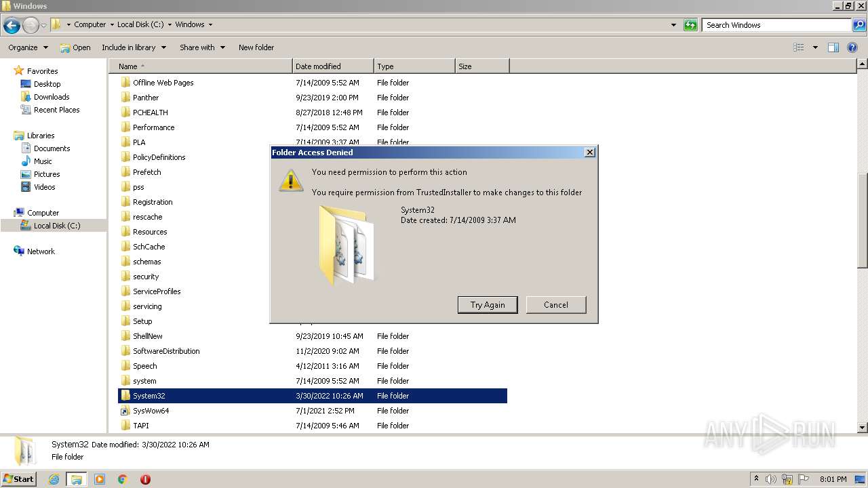The width and height of the screenshot is (868, 488).
Task: Select the PCHEALTH folder
Action: coord(151,113)
